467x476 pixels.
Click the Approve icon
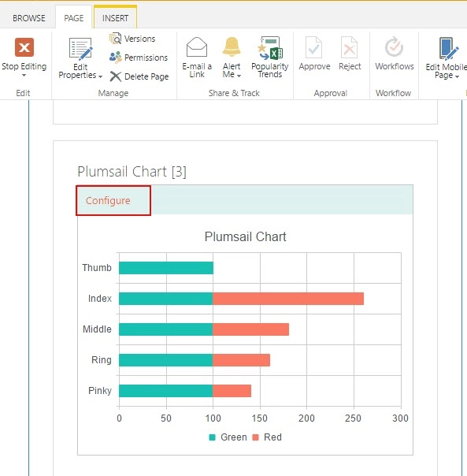pos(313,47)
